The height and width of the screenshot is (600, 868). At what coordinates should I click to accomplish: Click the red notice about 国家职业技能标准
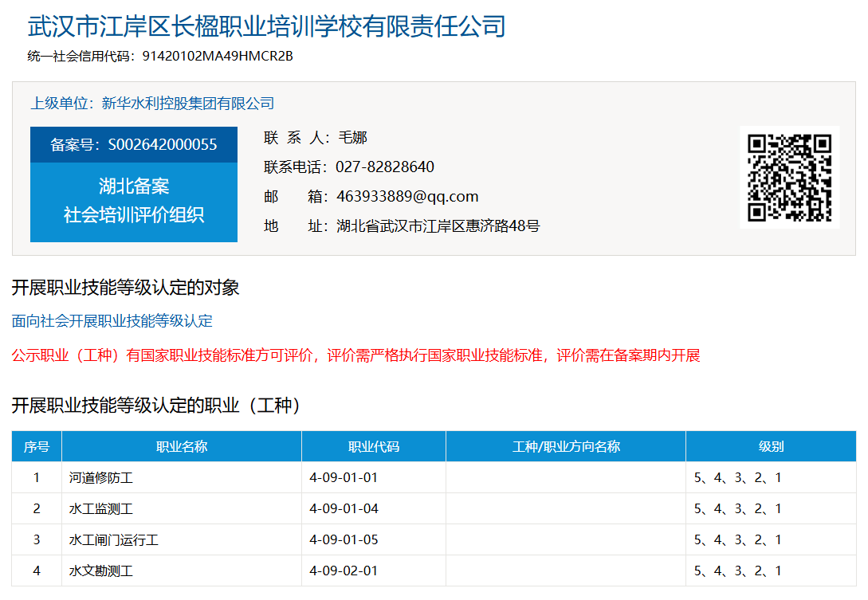coord(356,355)
